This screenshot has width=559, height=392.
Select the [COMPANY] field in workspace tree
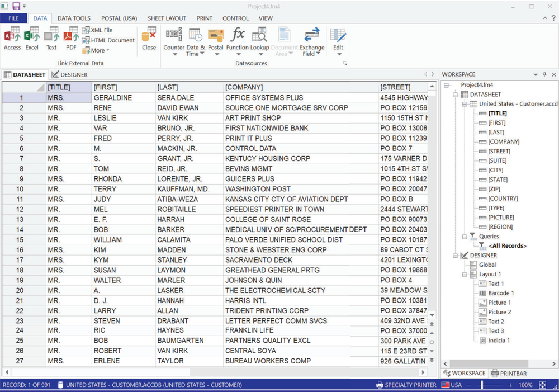point(504,142)
